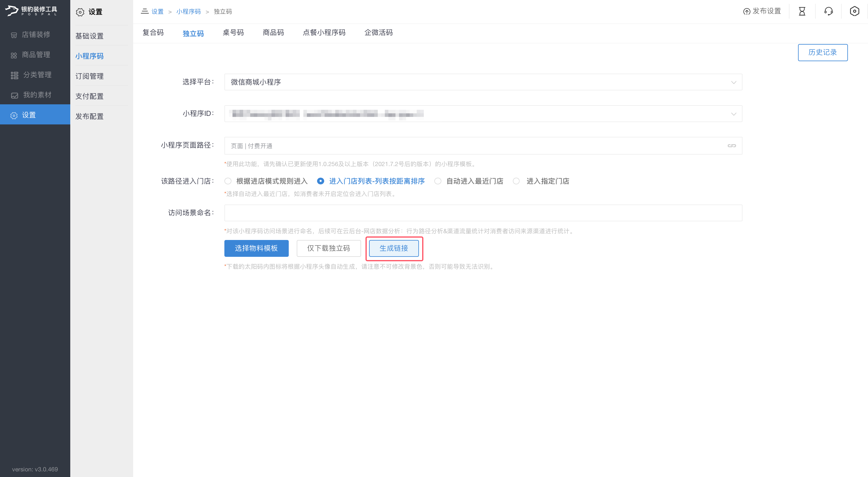Open the hexagon settings icon at top right
868x477 pixels.
tap(854, 12)
